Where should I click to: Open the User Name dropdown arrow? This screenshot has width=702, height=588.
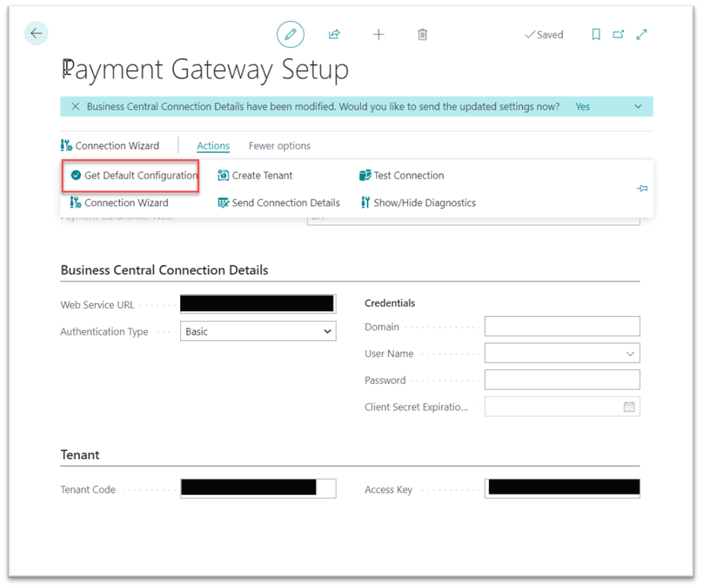pos(630,354)
